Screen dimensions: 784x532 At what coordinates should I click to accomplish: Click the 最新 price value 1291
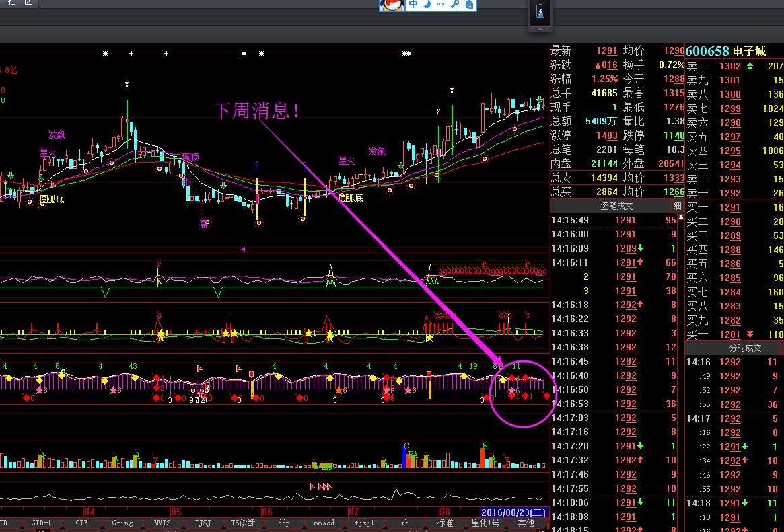pos(606,51)
